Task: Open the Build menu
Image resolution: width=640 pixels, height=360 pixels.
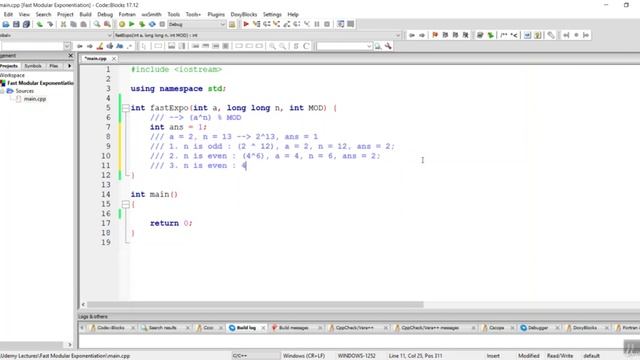Action: point(85,14)
